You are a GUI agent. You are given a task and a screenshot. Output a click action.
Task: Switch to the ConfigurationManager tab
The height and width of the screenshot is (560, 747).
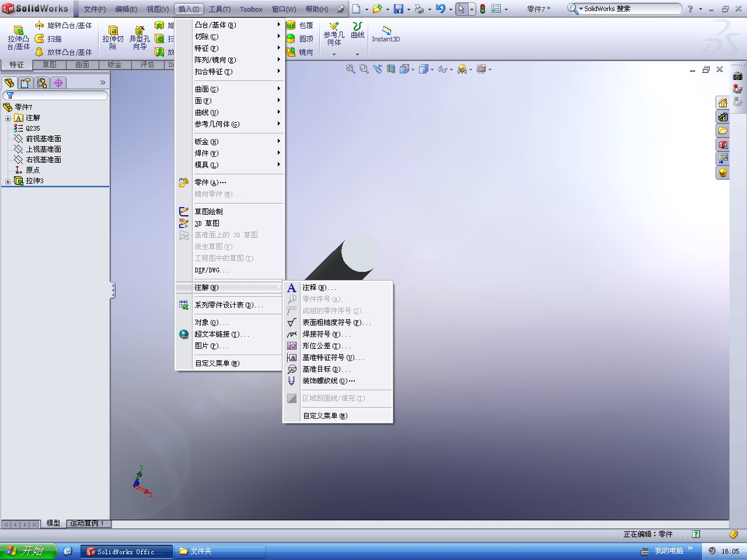coord(42,83)
